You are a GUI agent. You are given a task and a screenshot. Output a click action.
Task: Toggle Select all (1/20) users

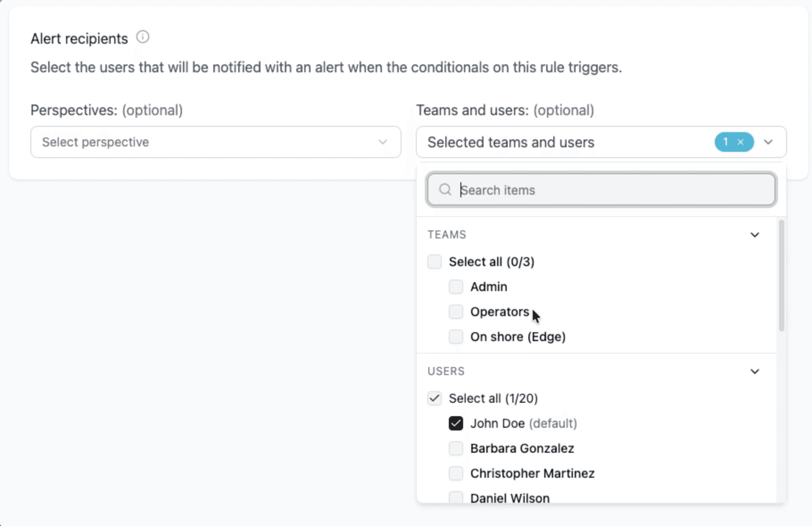435,398
